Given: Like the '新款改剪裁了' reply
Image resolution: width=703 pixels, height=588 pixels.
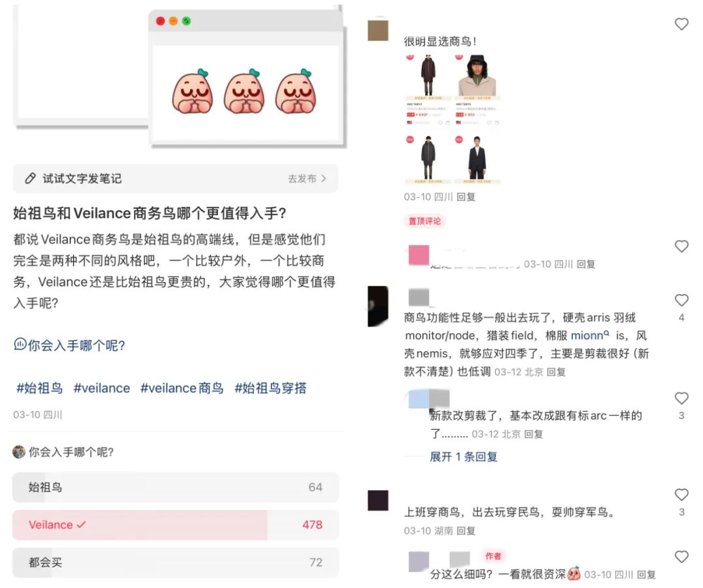Looking at the screenshot, I should point(681,399).
